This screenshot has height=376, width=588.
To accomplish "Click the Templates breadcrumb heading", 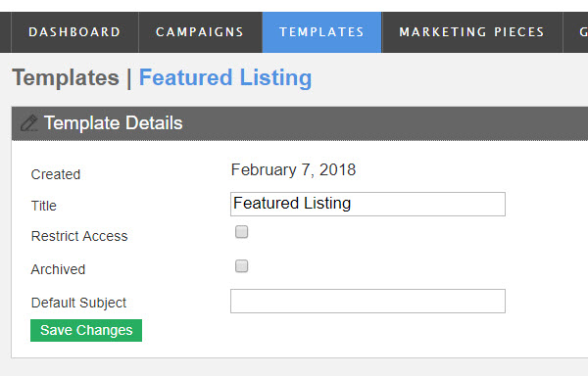I will pyautogui.click(x=66, y=78).
